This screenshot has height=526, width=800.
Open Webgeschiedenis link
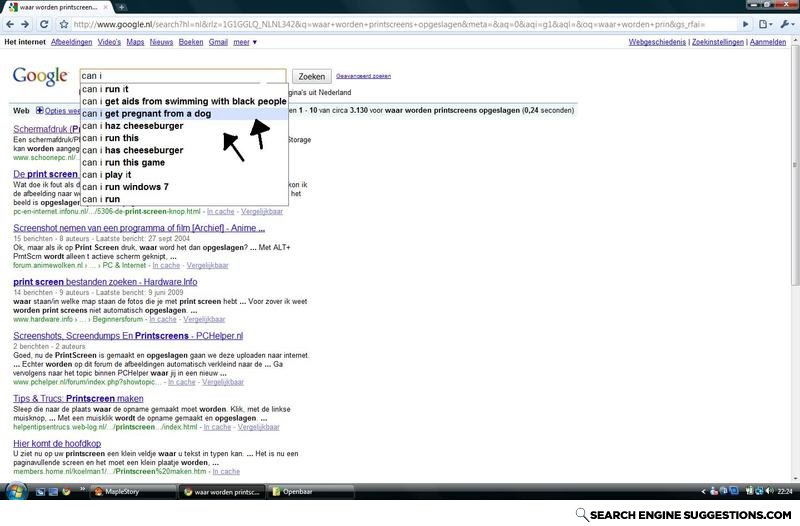(x=657, y=42)
